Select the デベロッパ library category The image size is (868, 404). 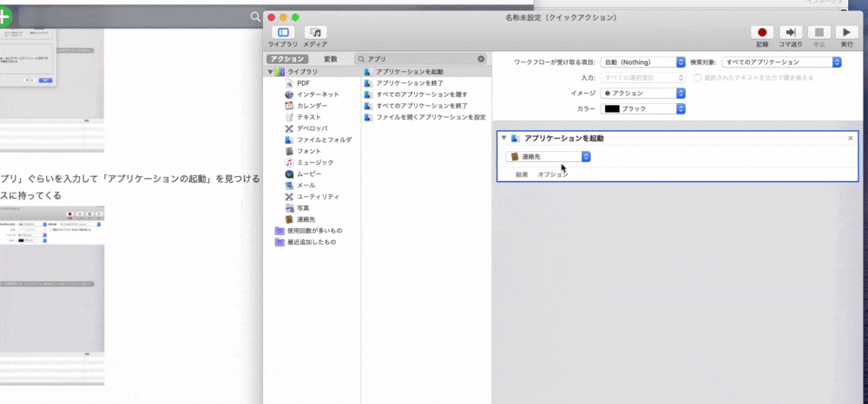pos(306,128)
